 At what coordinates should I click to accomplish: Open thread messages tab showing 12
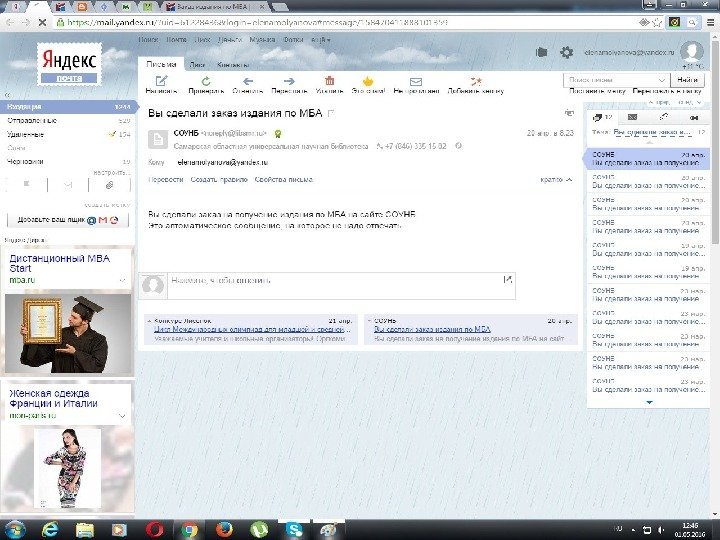(602, 118)
